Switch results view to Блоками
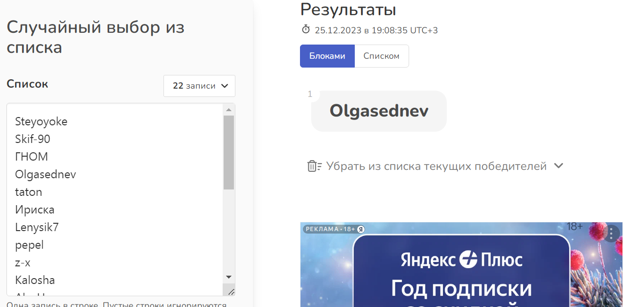The height and width of the screenshot is (307, 644). pyautogui.click(x=327, y=56)
